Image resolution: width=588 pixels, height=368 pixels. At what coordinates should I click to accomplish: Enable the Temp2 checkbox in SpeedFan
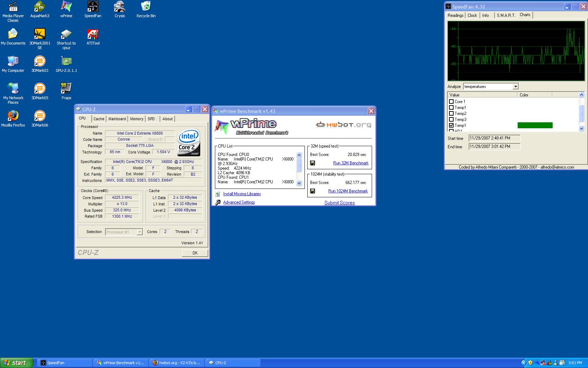[451, 114]
